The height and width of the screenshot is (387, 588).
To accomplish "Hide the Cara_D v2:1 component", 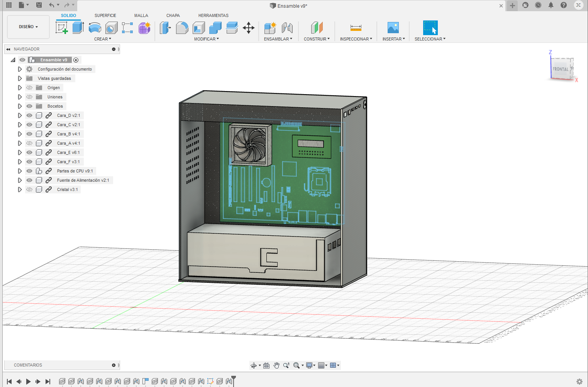I will [x=29, y=115].
